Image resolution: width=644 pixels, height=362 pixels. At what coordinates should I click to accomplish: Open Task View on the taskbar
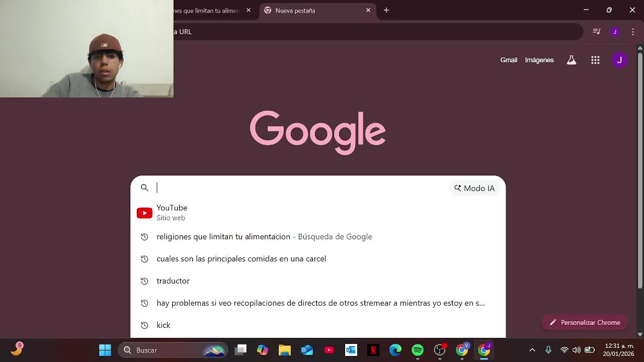pos(241,350)
